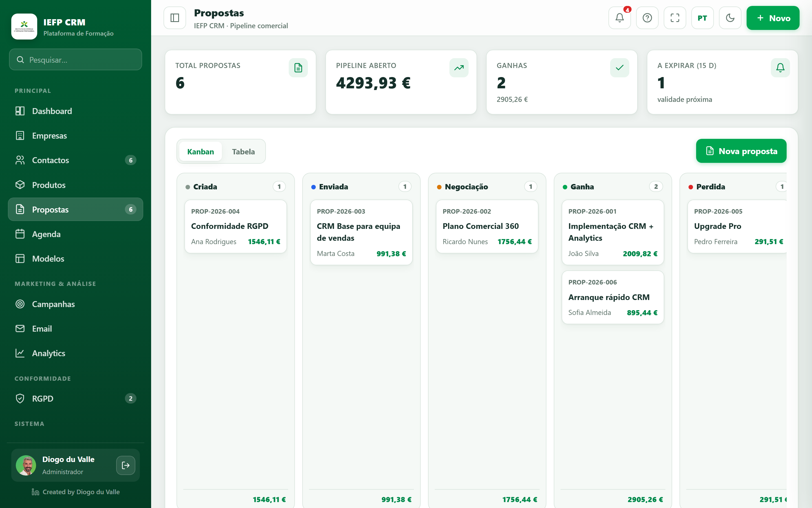Click the Enviada column header
Image resolution: width=812 pixels, height=508 pixels.
[x=361, y=187]
